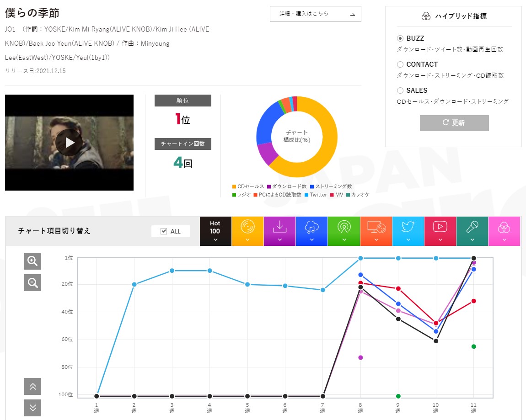526x420 pixels.
Task: Expand chevron under the Twitter tab
Action: [x=408, y=239]
